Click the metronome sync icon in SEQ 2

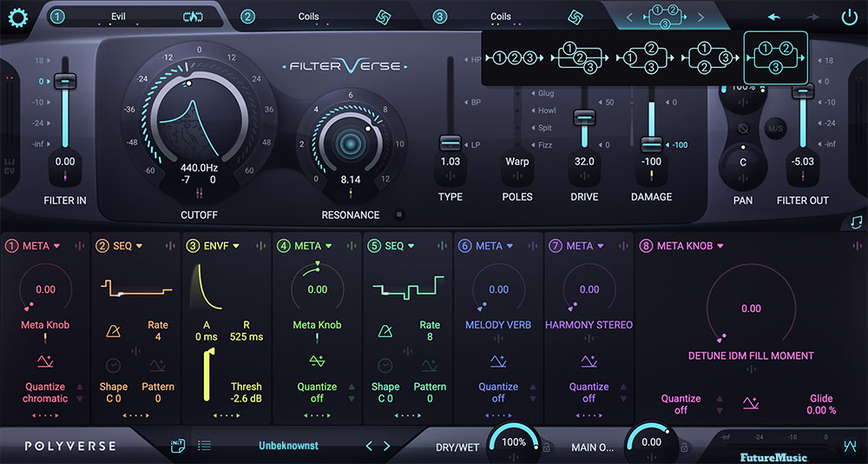point(114,331)
